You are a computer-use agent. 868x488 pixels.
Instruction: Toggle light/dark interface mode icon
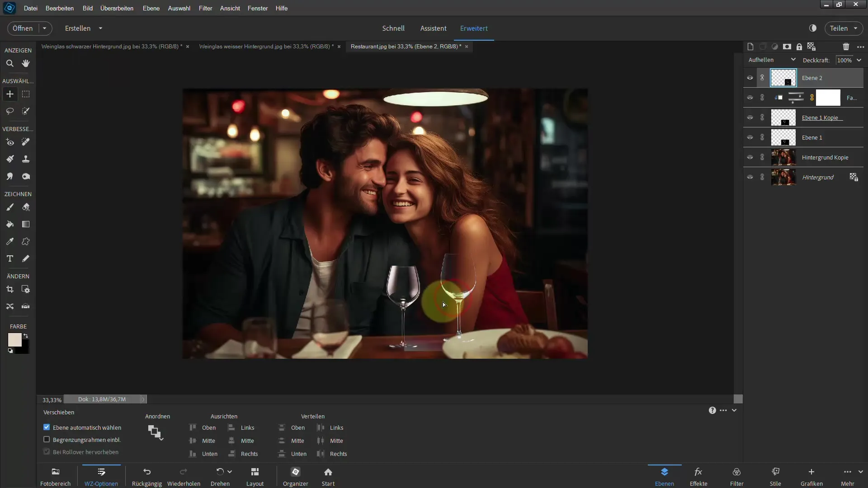(x=813, y=28)
